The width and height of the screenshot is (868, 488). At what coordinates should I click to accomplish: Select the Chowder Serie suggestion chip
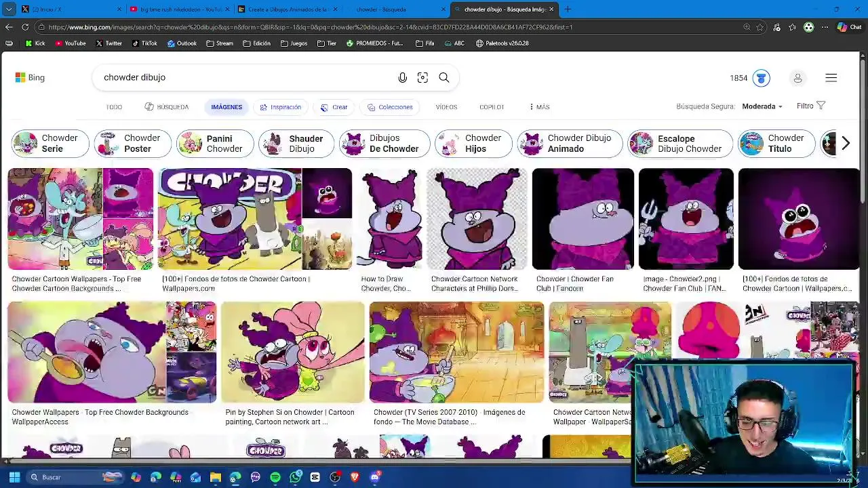[x=50, y=144]
